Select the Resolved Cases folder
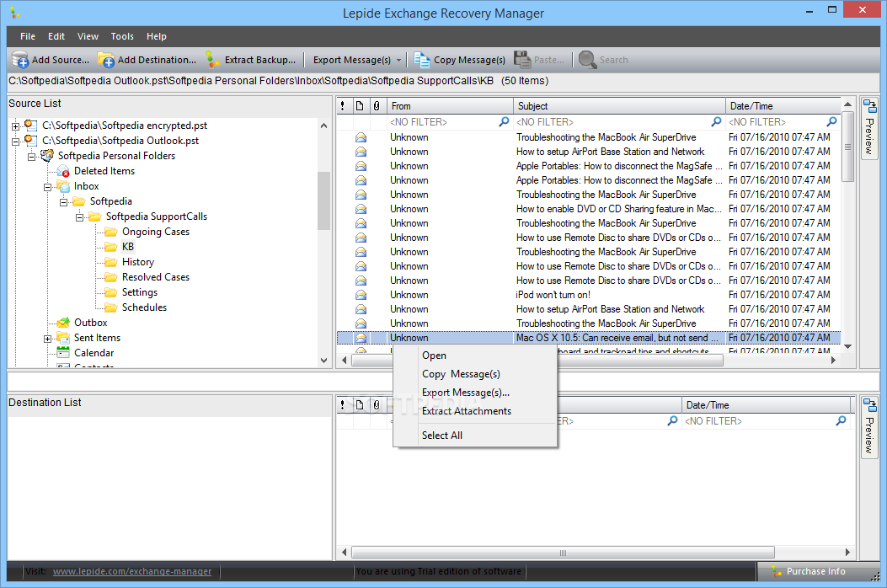The height and width of the screenshot is (588, 887). (156, 277)
